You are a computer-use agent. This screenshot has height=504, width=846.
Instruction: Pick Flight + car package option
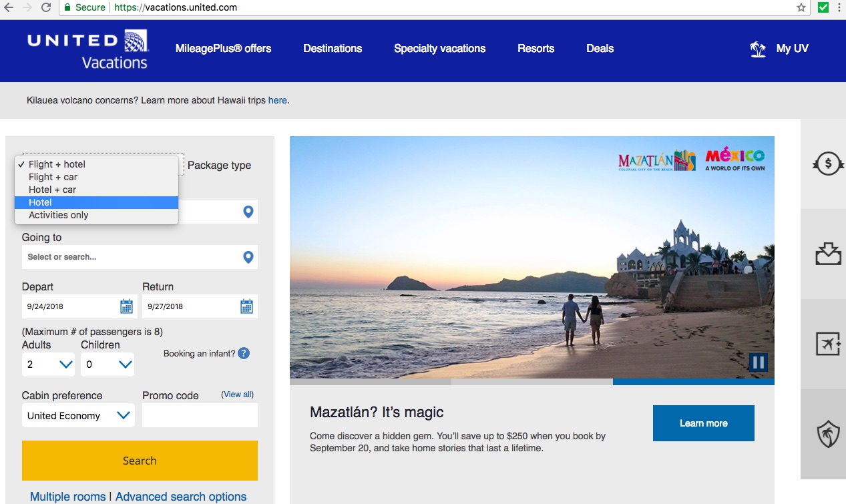tap(96, 177)
